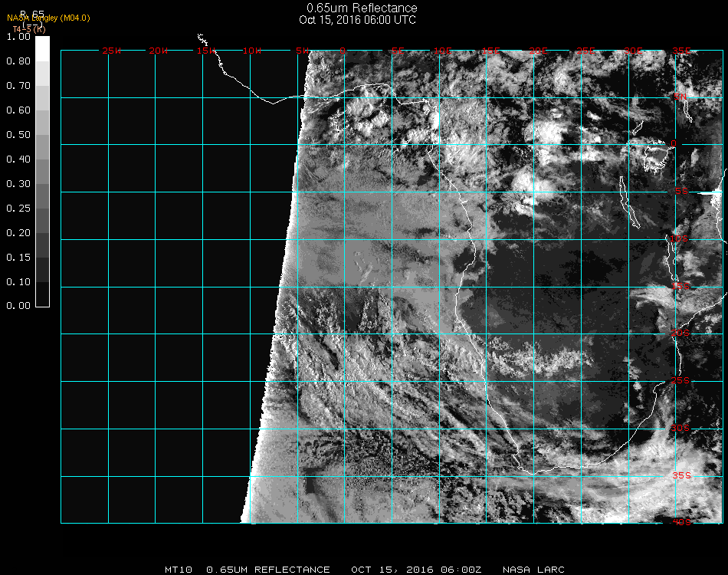
Task: Click the '30E' longitude label
Action: [x=634, y=51]
